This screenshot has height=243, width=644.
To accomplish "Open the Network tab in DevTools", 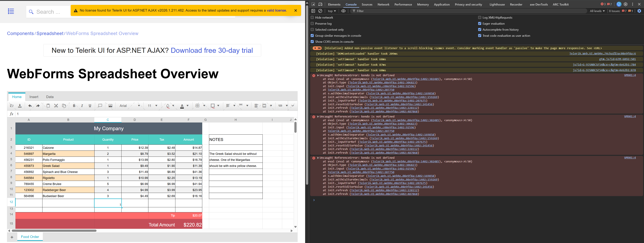I will point(383,5).
